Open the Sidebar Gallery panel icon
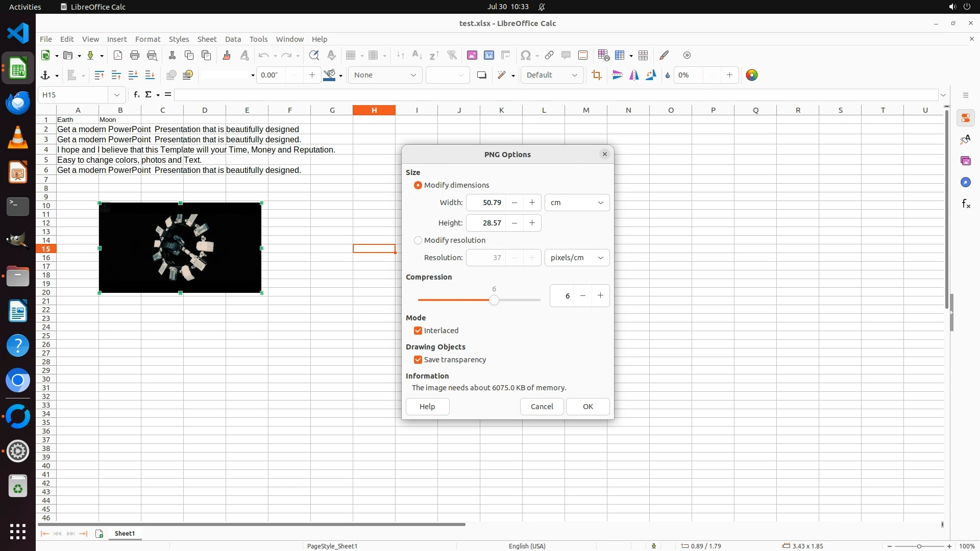This screenshot has width=980, height=551. click(965, 161)
